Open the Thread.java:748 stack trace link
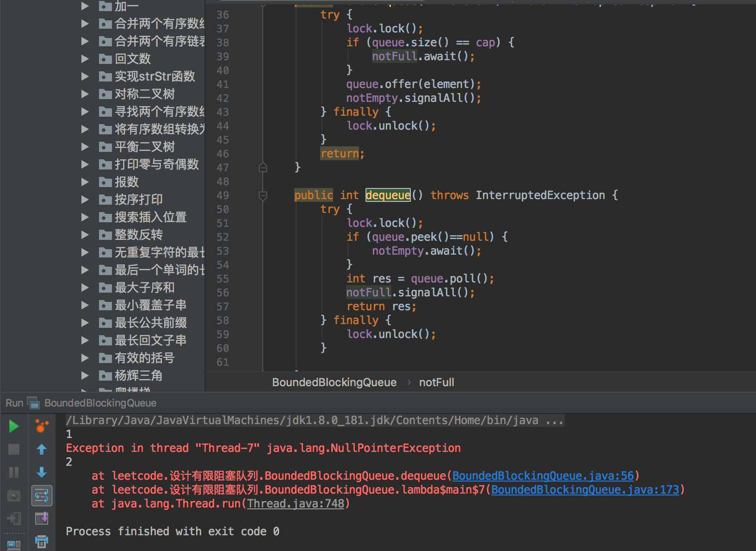Viewport: 756px width, 551px height. 296,504
